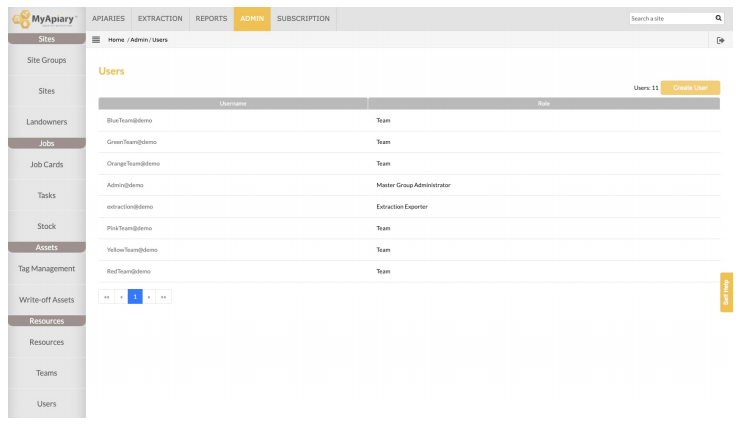Open Landowners in sidebar
Screen dimensions: 748x426
click(x=47, y=122)
